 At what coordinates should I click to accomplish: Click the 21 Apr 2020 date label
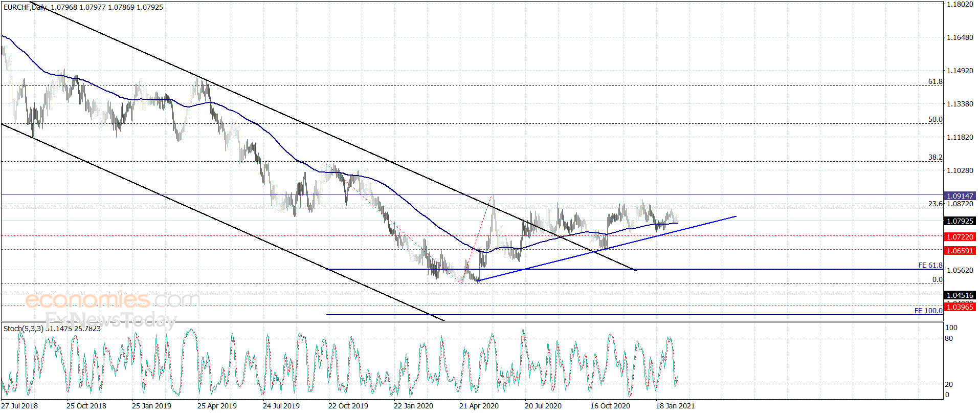(x=479, y=406)
